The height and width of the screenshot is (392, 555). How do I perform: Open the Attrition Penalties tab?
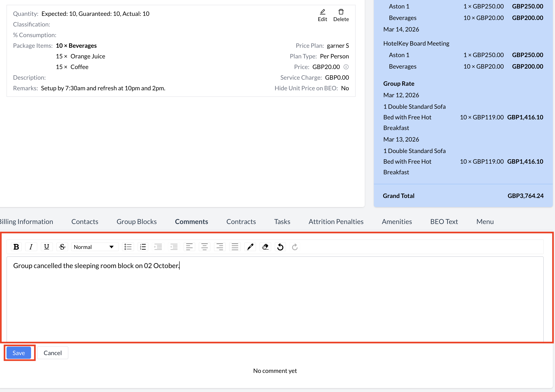click(336, 222)
